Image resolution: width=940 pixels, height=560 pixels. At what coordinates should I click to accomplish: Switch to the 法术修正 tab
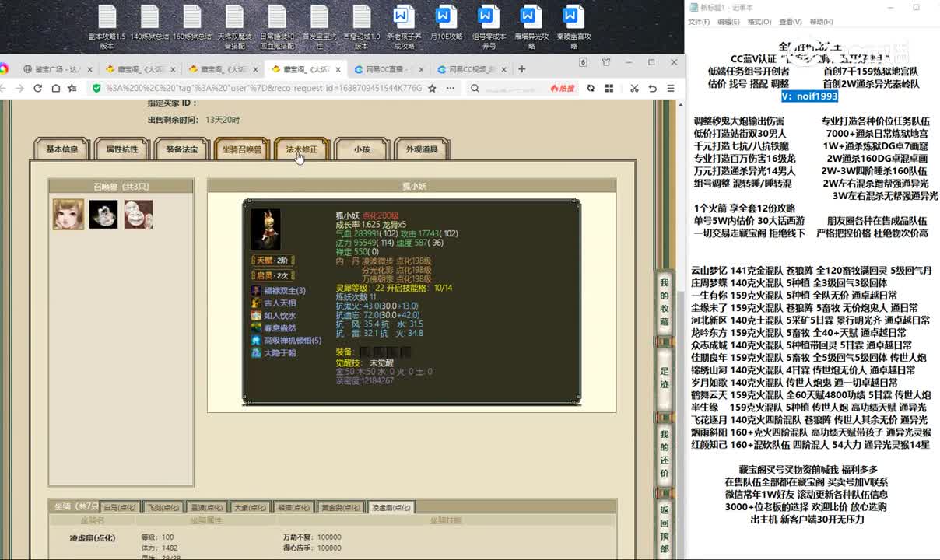click(302, 149)
